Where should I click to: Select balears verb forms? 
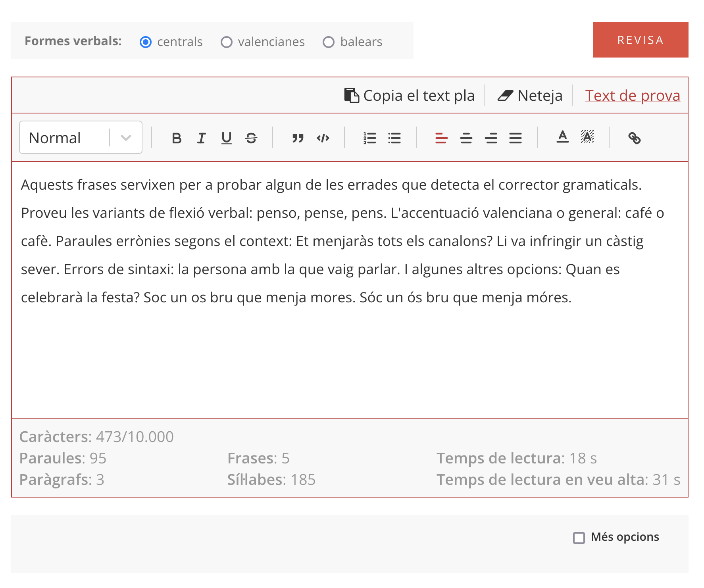coord(329,42)
